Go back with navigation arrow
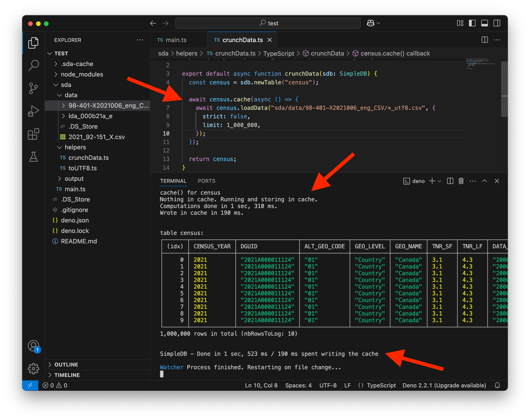 coord(153,23)
